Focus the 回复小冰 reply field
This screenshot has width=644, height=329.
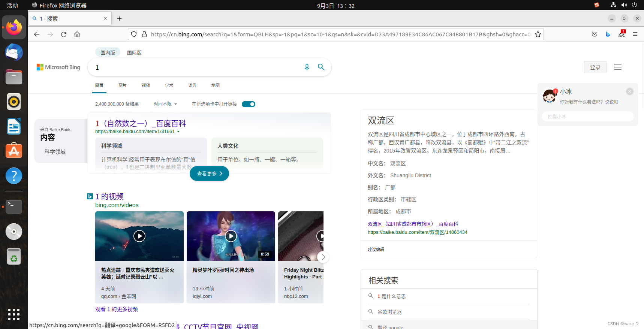(x=587, y=117)
